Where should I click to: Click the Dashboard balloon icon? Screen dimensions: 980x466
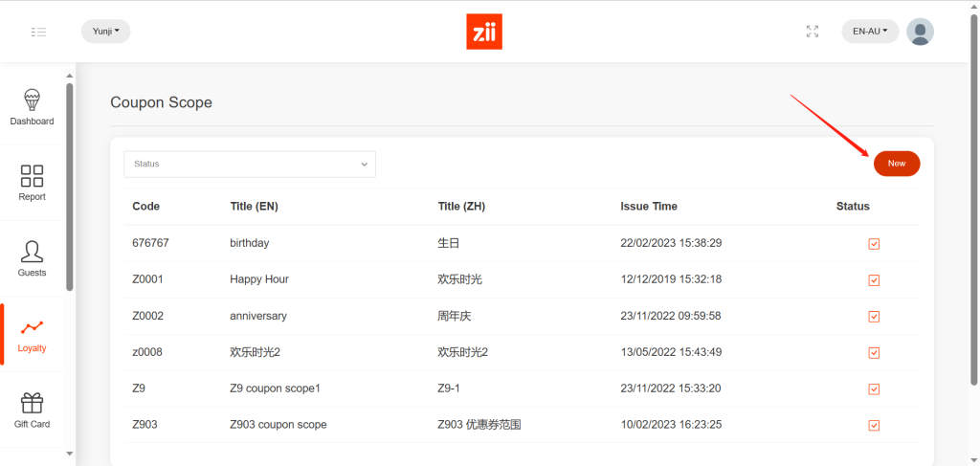[x=32, y=100]
